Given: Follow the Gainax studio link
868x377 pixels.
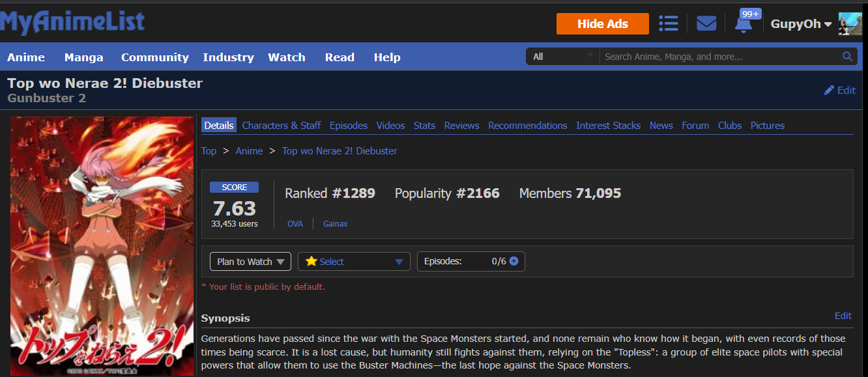Looking at the screenshot, I should pos(335,223).
